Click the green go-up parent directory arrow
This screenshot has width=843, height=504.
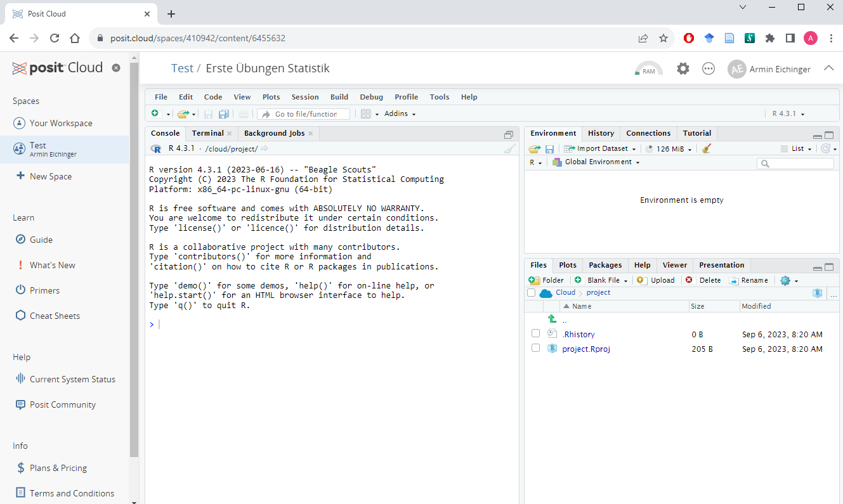(552, 319)
